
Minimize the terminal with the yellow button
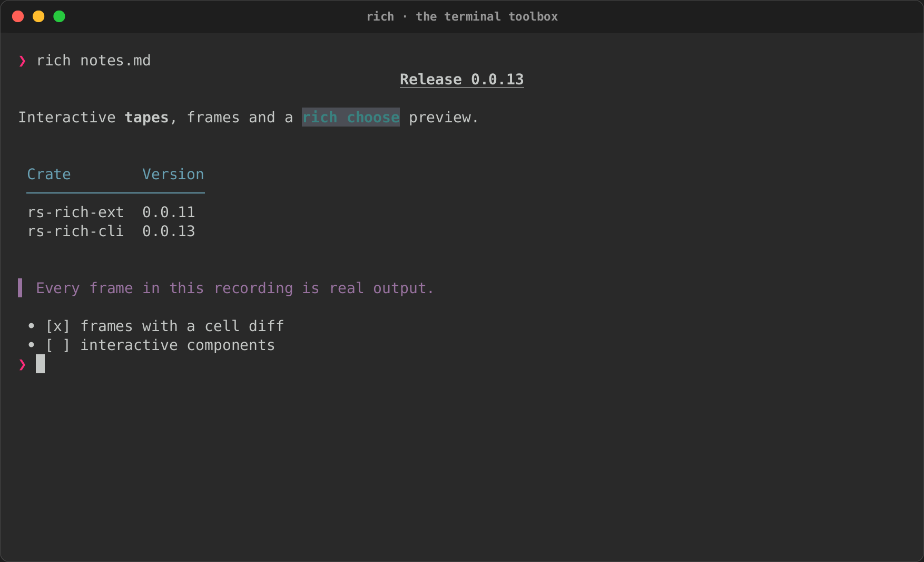[38, 16]
